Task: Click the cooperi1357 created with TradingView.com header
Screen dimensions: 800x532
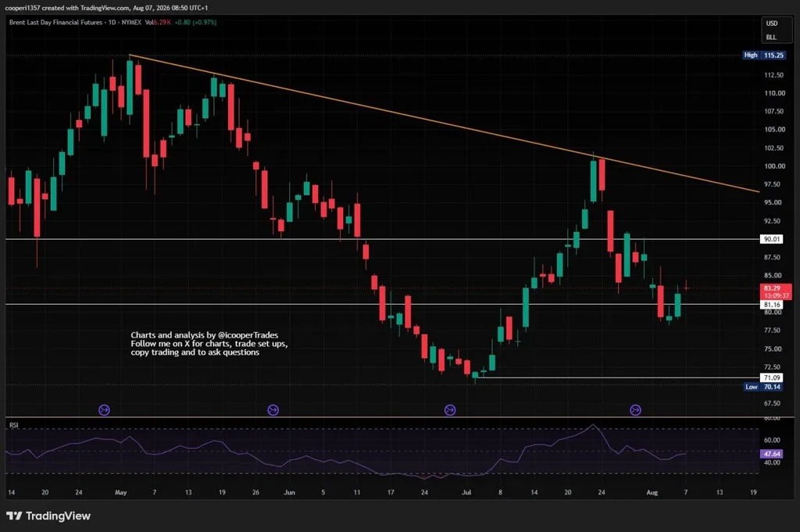Action: 106,8
